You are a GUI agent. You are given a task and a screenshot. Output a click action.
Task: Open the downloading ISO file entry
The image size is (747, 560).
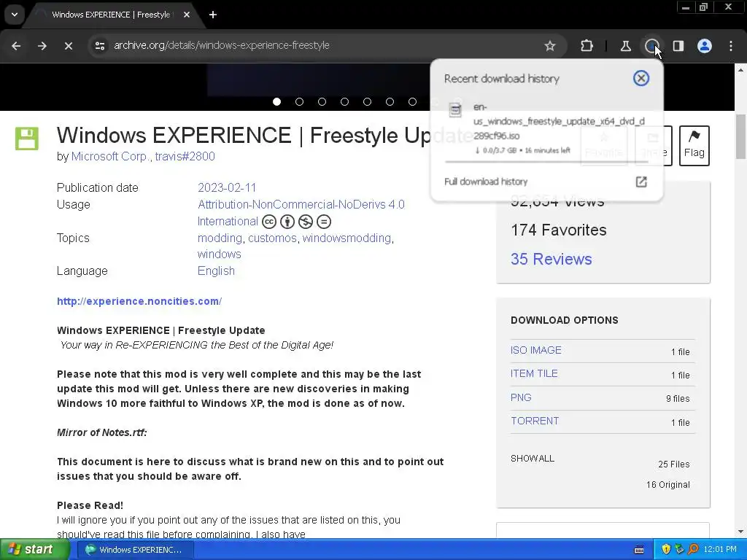tap(546, 128)
